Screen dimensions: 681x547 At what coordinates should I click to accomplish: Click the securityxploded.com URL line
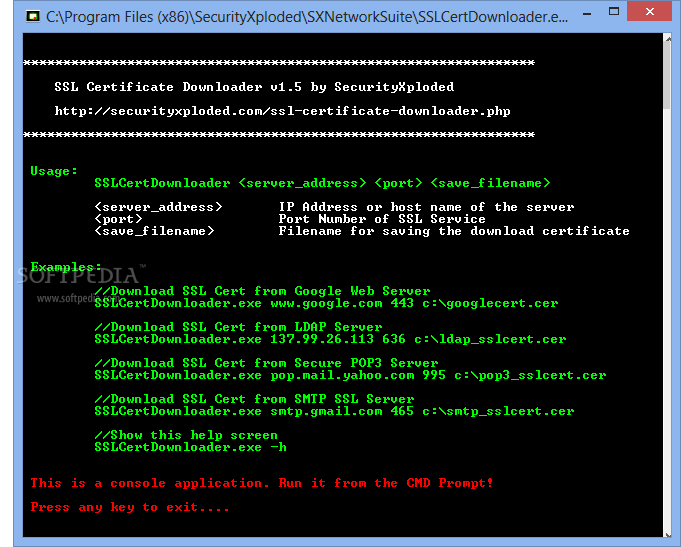(282, 111)
